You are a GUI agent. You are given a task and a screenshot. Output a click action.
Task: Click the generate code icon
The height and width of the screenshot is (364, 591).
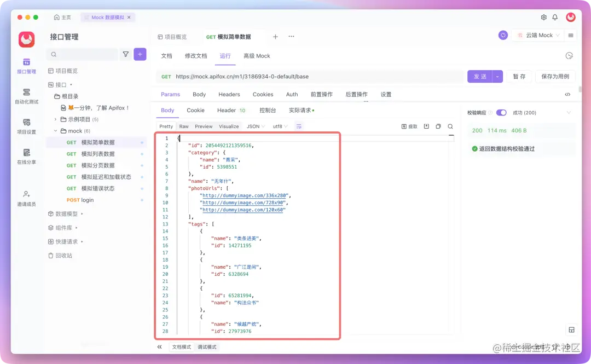567,94
